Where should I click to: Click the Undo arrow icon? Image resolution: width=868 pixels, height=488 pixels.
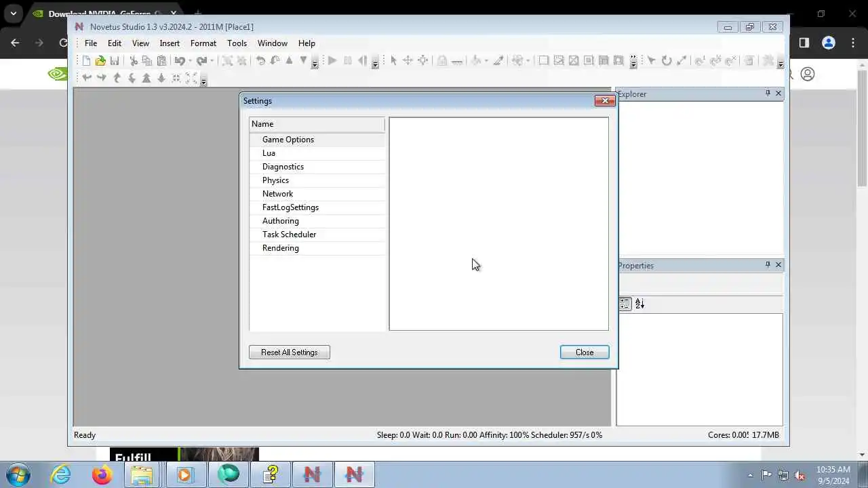179,61
